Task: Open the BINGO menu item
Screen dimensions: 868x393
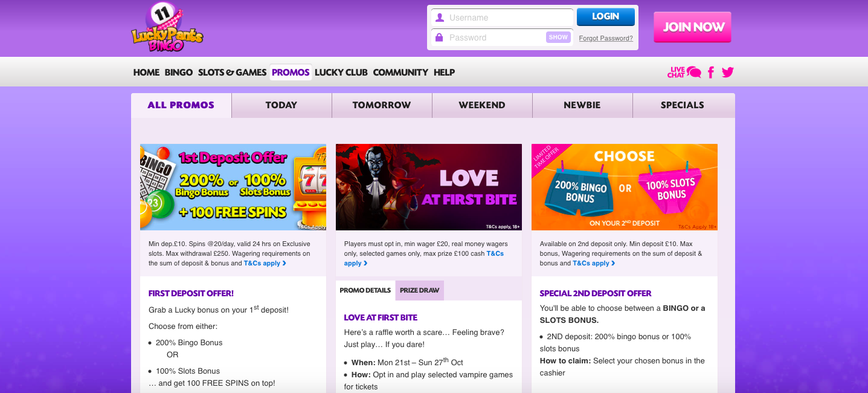Action: pos(179,73)
